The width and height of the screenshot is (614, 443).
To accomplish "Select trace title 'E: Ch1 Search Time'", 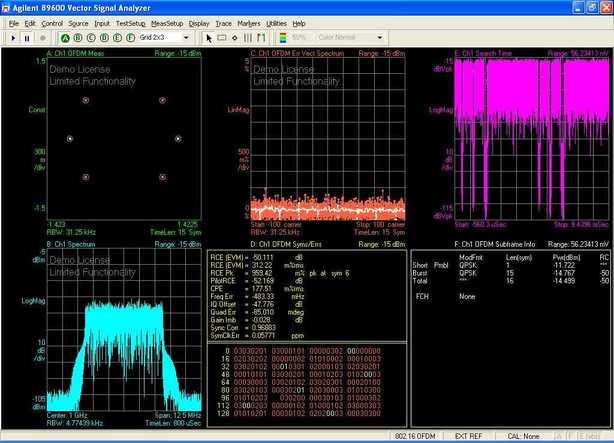I will 483,53.
